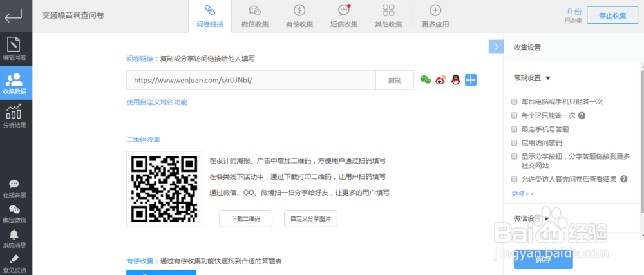
Task: Collapse the 常规设置 section
Action: click(x=532, y=77)
